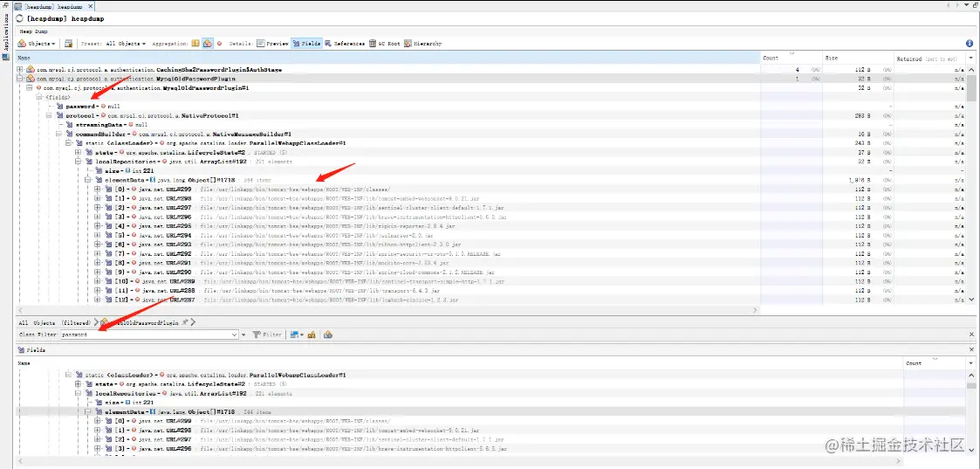Select [9] java.net.URL#290 spring-cloud-commons row

[x=300, y=272]
